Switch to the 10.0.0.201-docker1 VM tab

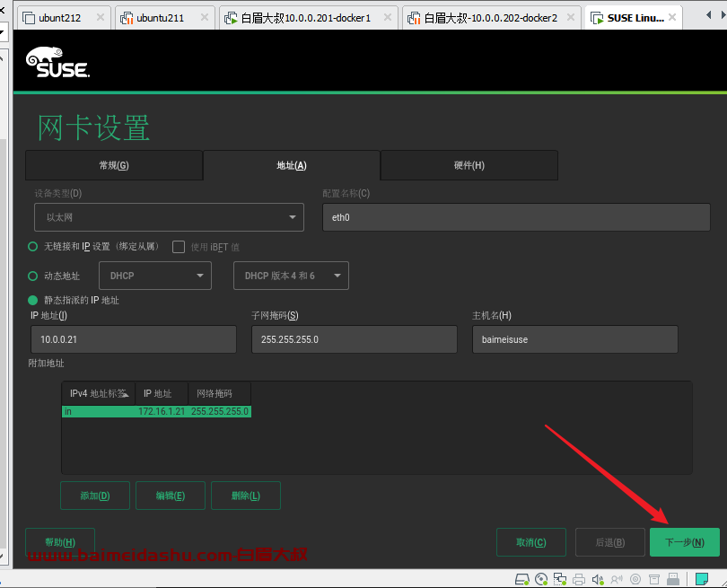309,18
